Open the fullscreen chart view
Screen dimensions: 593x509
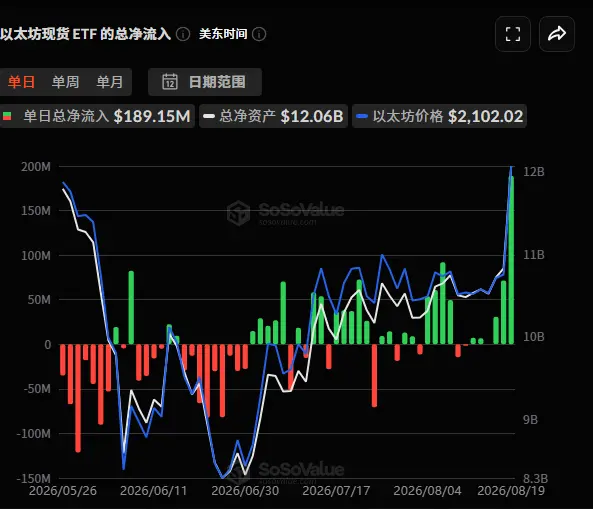point(512,34)
